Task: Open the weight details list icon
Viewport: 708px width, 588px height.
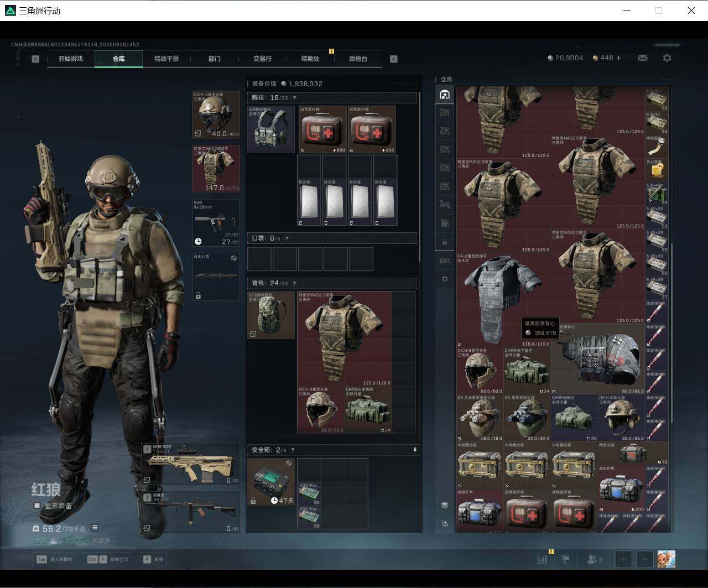Action: click(95, 528)
